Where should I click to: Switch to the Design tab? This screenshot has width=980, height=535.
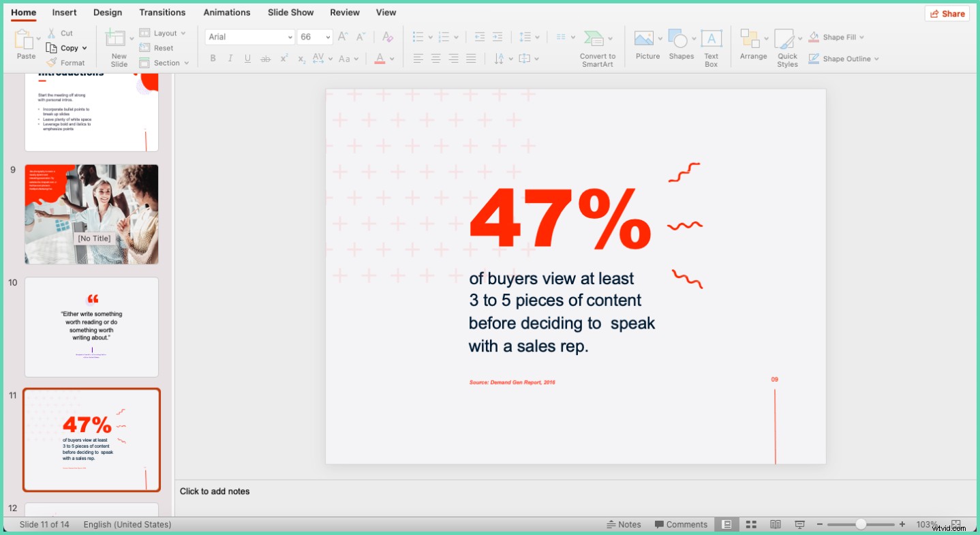click(107, 12)
